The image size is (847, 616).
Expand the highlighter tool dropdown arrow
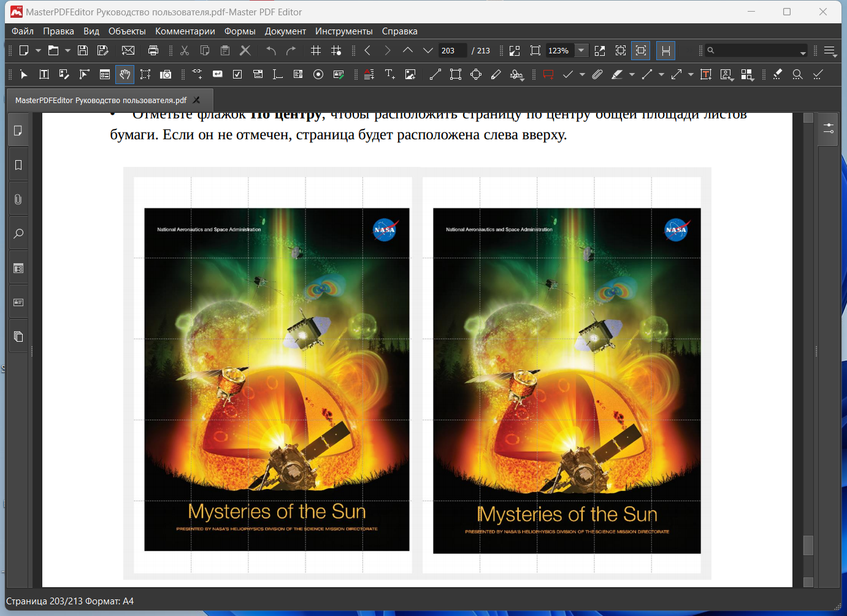[632, 74]
